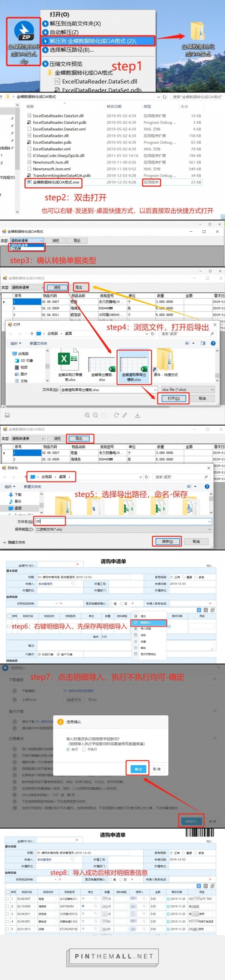Click the 01-请购申请流程模板 download link
The image size is (225, 980).
click(x=78, y=691)
